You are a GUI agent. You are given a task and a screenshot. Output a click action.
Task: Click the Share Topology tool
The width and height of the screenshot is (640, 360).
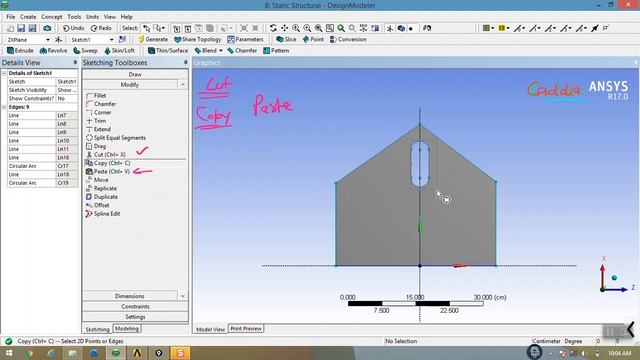[198, 40]
